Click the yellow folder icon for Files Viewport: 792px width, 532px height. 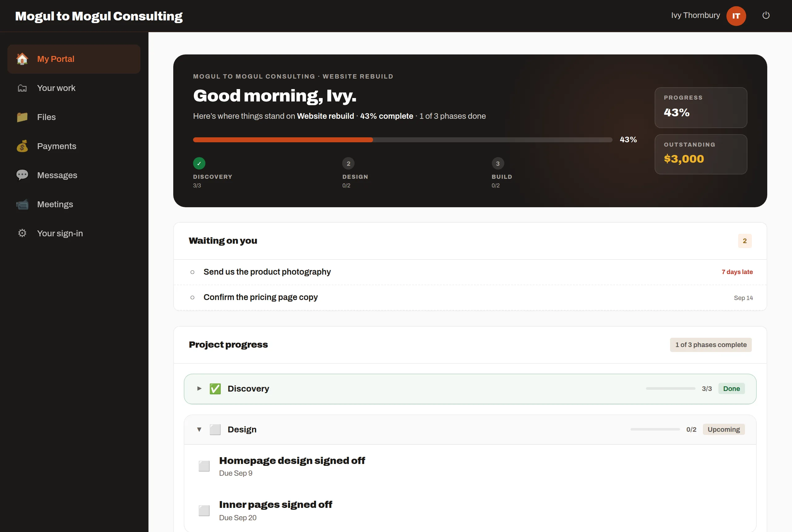coord(22,117)
